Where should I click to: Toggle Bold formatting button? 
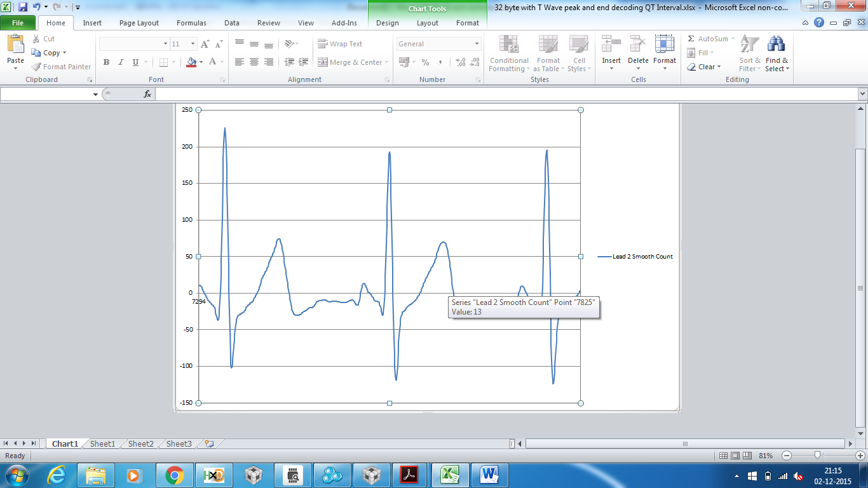point(106,62)
